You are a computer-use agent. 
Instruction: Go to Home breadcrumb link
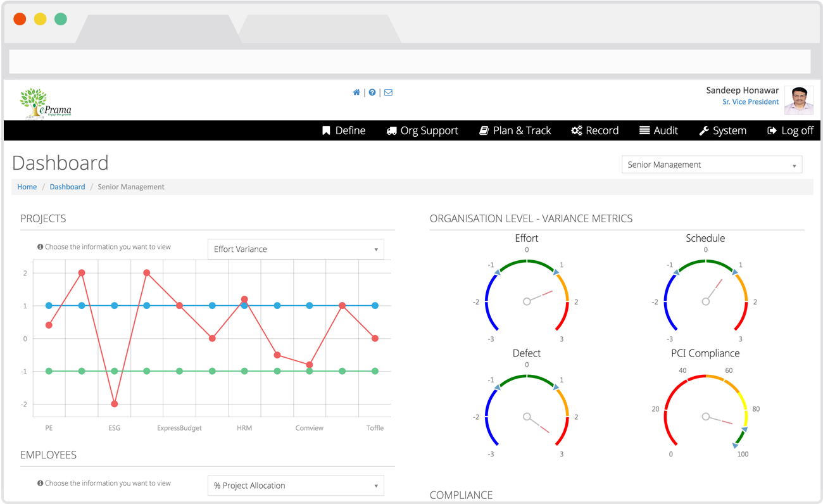click(x=27, y=187)
